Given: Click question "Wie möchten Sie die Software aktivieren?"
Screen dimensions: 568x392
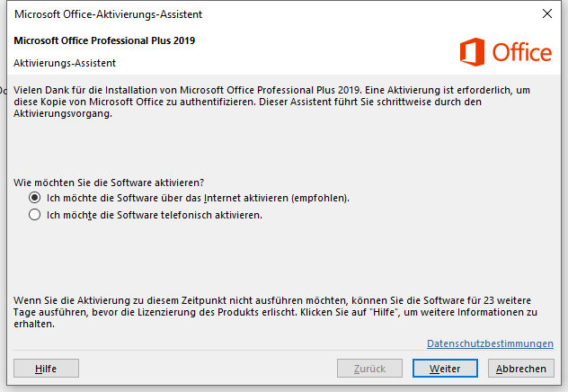Looking at the screenshot, I should (x=109, y=182).
